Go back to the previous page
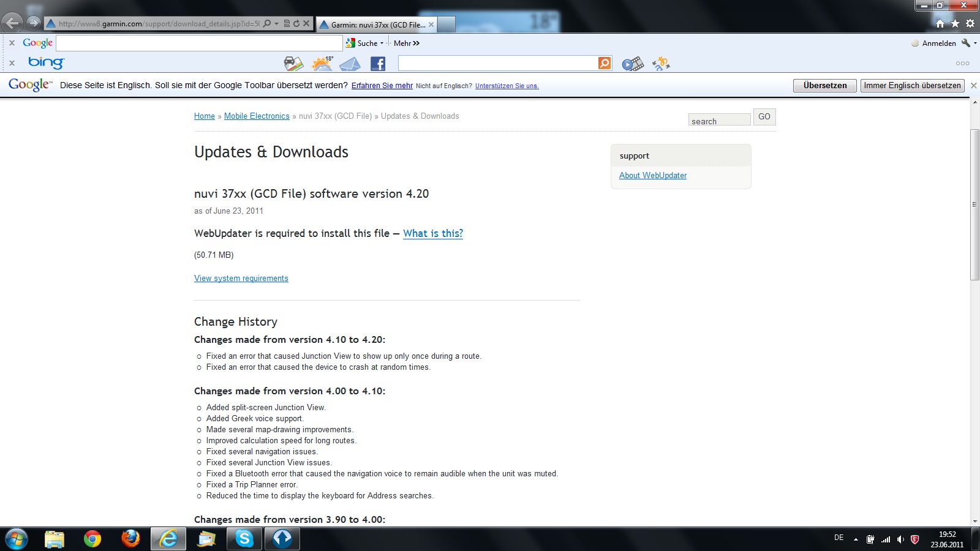 (12, 23)
